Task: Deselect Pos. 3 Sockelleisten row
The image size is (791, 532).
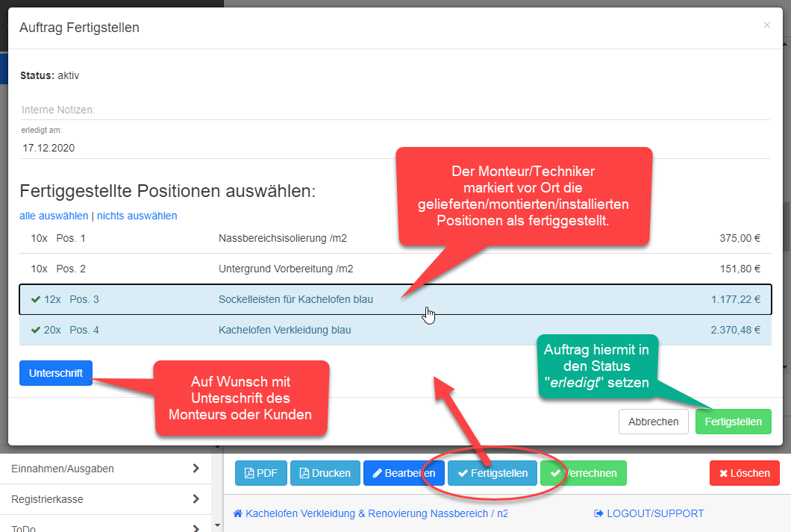Action: click(298, 299)
